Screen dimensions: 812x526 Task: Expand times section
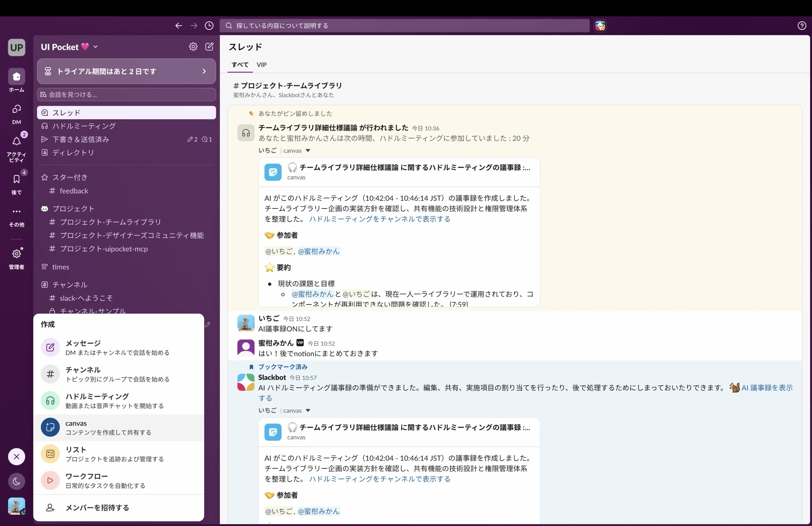(x=60, y=267)
